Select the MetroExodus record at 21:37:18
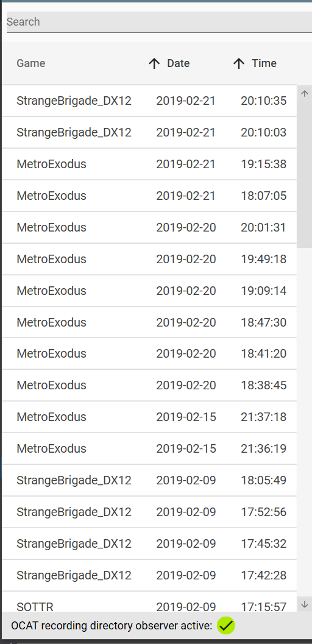312x644 pixels. coord(149,417)
